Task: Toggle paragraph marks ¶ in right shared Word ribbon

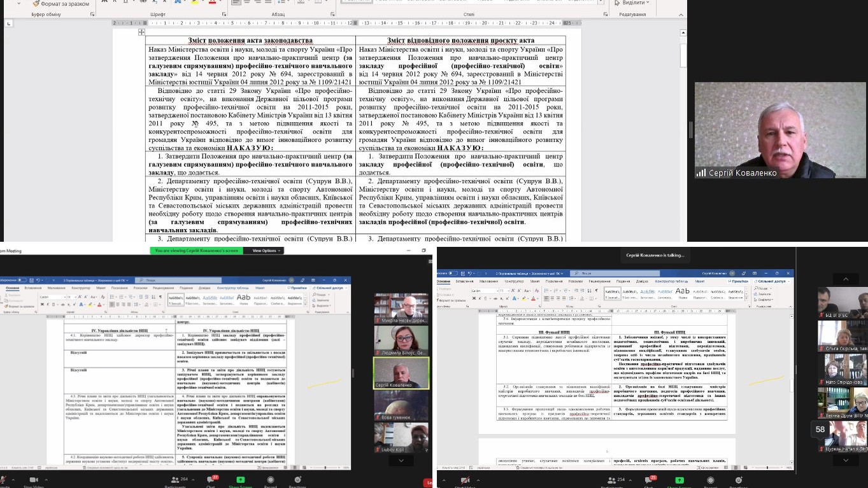Action: point(595,291)
